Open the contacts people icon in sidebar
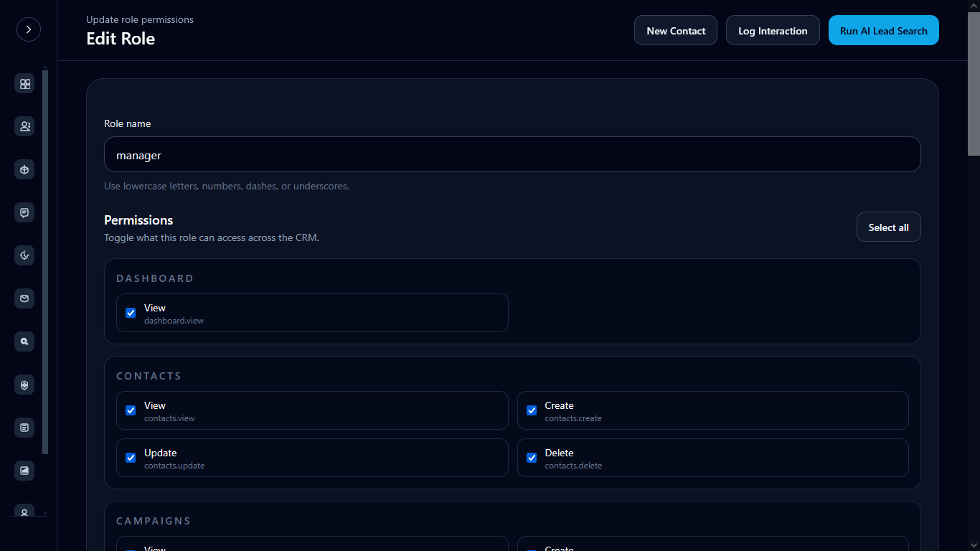 pos(25,126)
